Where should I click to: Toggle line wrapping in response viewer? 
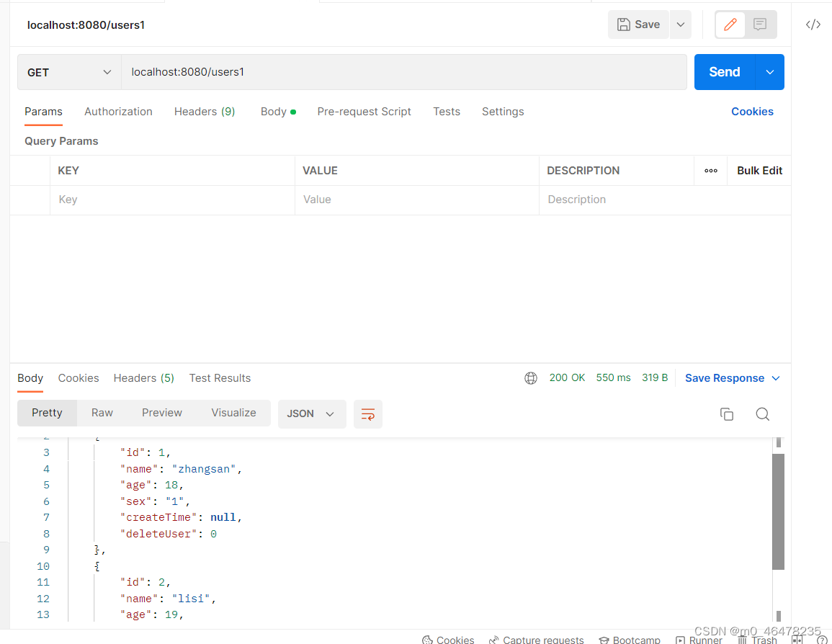point(367,414)
